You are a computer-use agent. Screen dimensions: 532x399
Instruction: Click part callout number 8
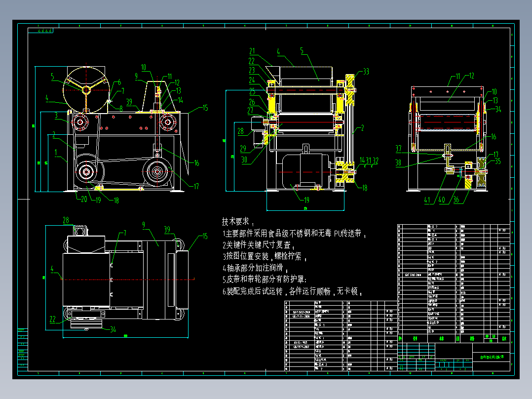(x=121, y=109)
